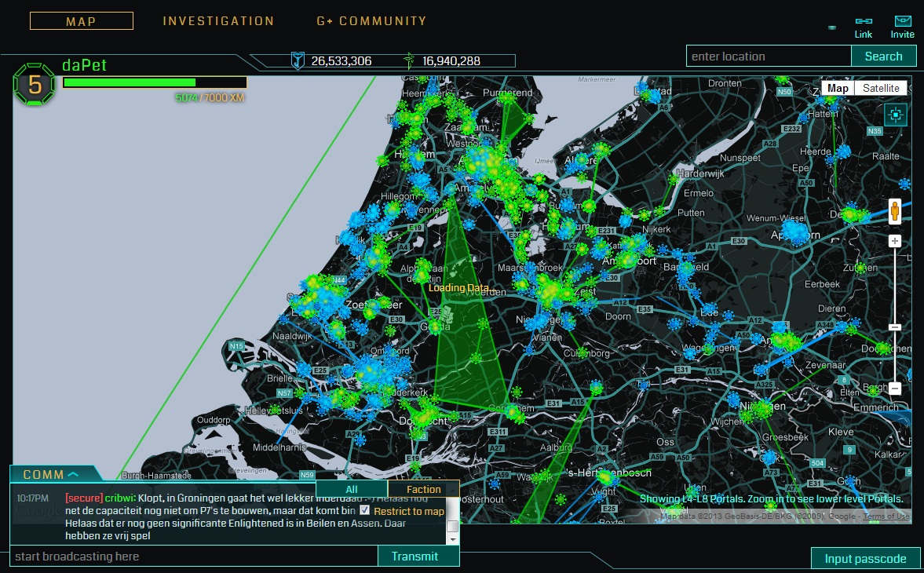This screenshot has width=924, height=573.
Task: Open the MAP tab
Action: (x=82, y=21)
